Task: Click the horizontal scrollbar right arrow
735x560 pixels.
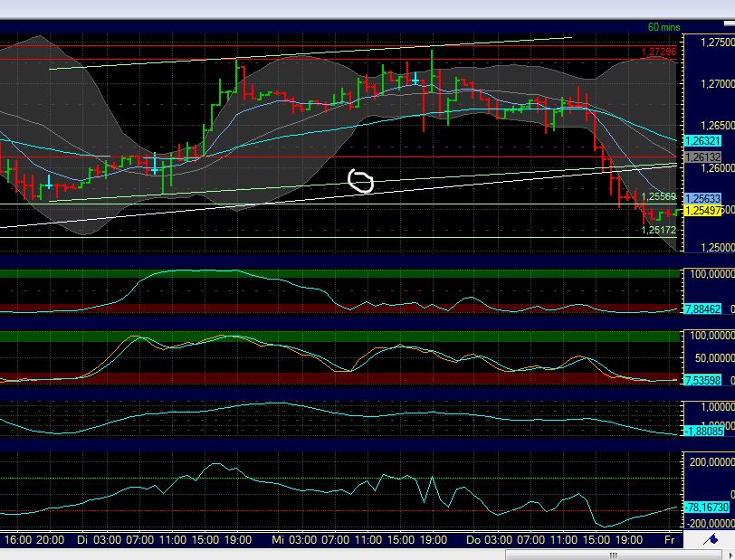Action: tap(730, 555)
